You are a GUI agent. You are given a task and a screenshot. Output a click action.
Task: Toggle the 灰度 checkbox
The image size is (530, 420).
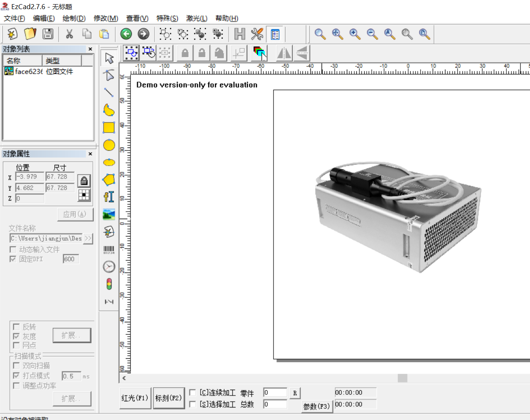click(x=16, y=336)
